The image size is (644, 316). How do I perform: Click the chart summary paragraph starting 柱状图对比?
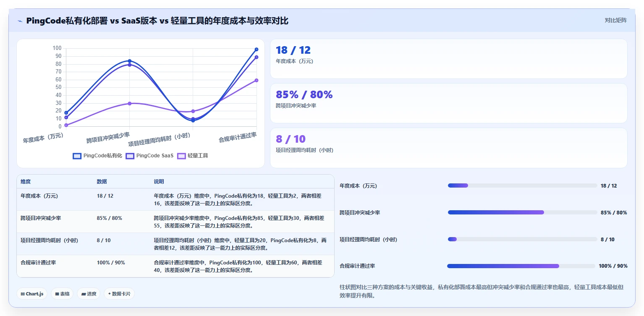point(482,291)
